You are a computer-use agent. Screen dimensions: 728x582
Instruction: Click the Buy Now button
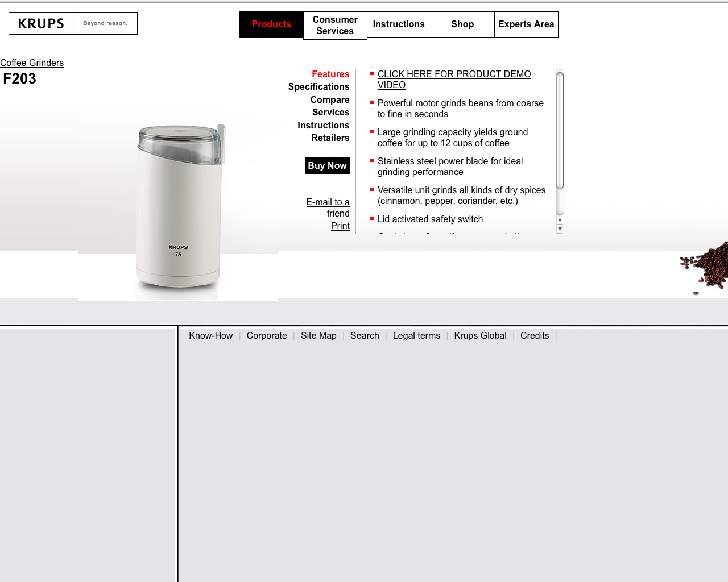(328, 165)
